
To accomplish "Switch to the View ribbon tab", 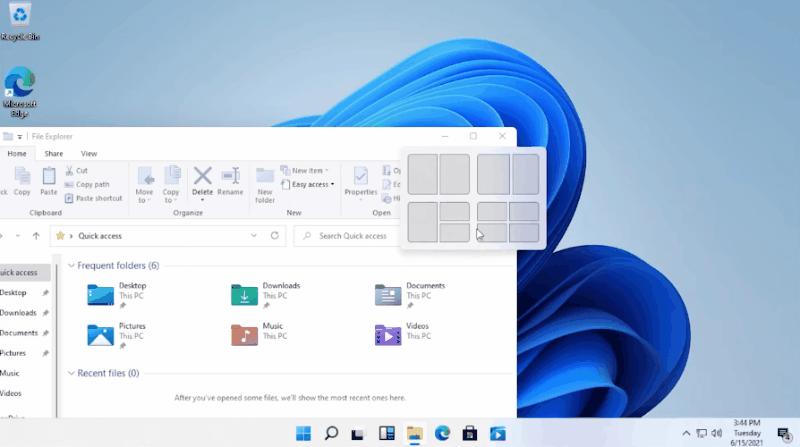I will (x=89, y=153).
